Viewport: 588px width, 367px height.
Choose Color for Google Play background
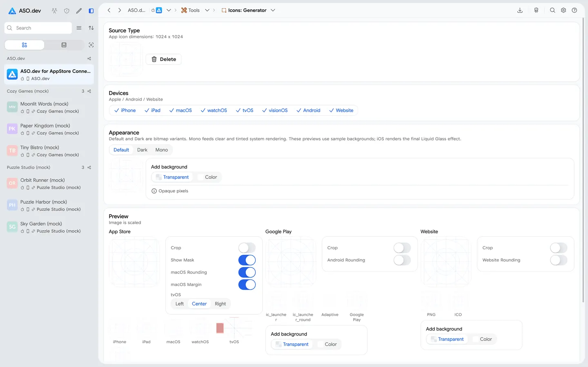[x=327, y=344]
